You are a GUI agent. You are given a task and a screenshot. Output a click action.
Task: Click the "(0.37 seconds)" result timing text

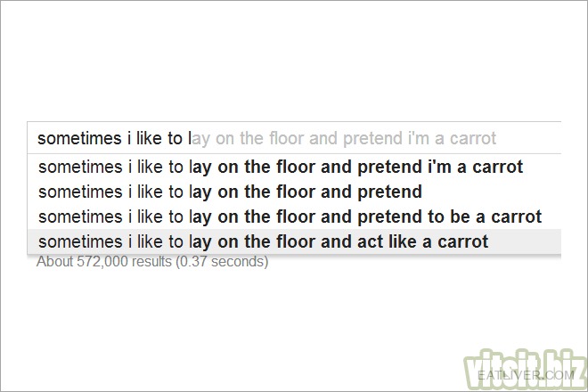[223, 261]
